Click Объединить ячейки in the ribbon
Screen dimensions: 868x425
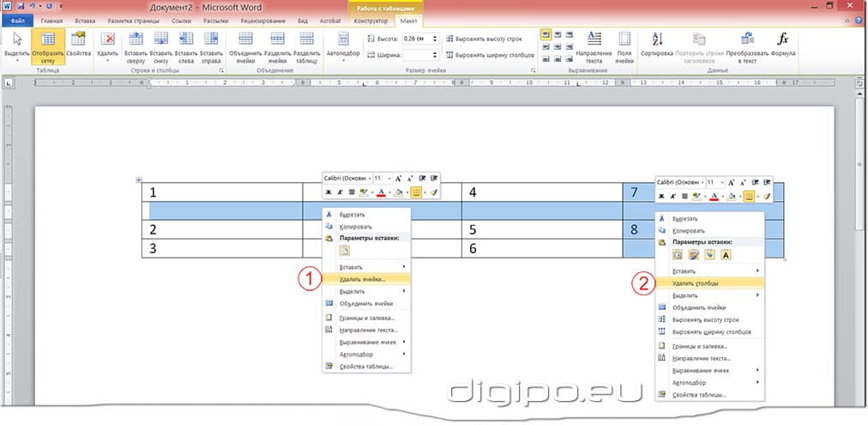(x=245, y=44)
